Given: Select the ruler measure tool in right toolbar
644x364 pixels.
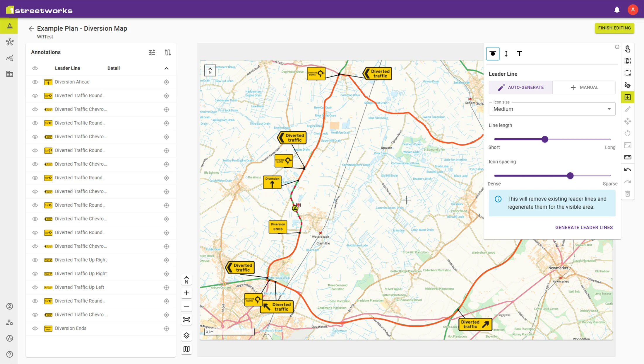Looking at the screenshot, I should click(x=628, y=157).
